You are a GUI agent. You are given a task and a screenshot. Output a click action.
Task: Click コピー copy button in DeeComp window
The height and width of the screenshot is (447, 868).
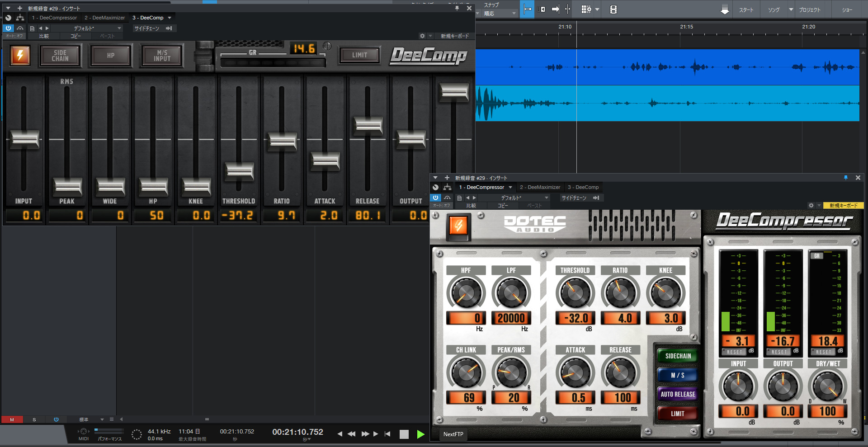click(75, 36)
